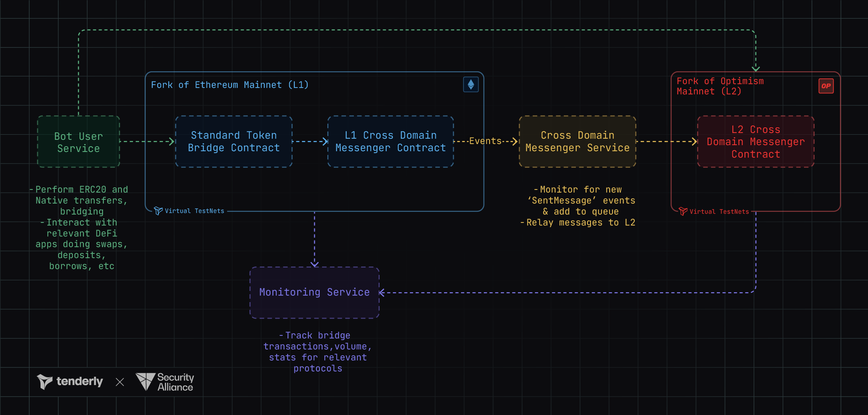Click the tenderly logo at bottom left
This screenshot has height=415, width=868.
[x=70, y=381]
